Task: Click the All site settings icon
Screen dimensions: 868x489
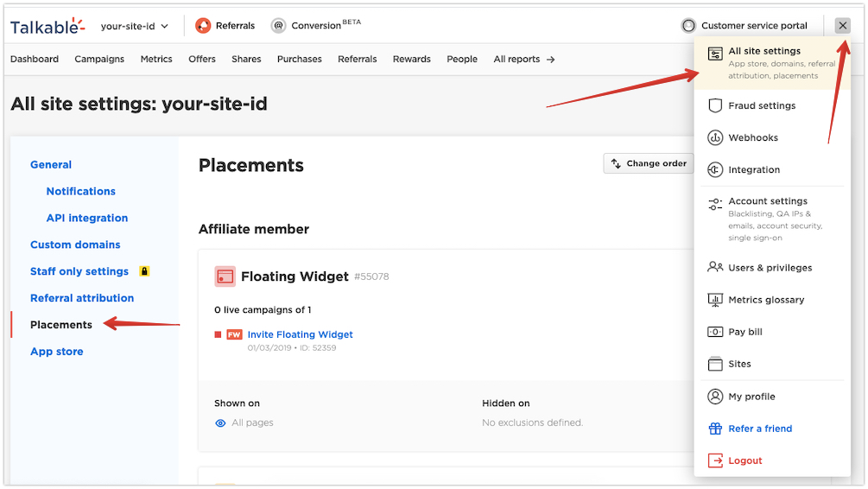Action: tap(715, 54)
